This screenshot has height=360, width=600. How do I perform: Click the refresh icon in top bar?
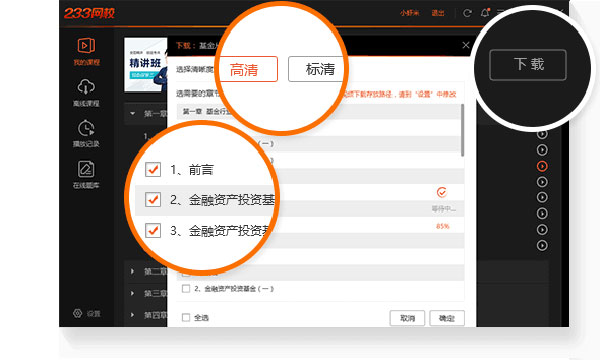(x=467, y=13)
